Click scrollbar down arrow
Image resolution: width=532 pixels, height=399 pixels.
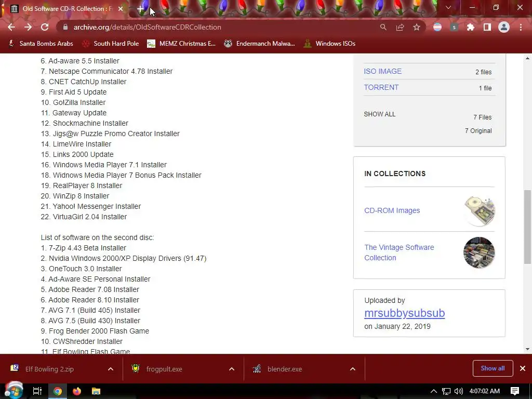point(527,349)
